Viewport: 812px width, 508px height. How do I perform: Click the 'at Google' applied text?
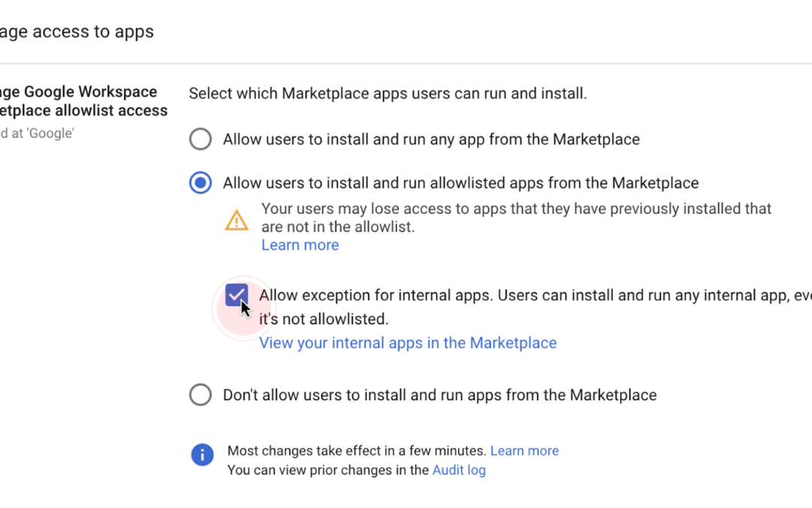click(x=38, y=133)
